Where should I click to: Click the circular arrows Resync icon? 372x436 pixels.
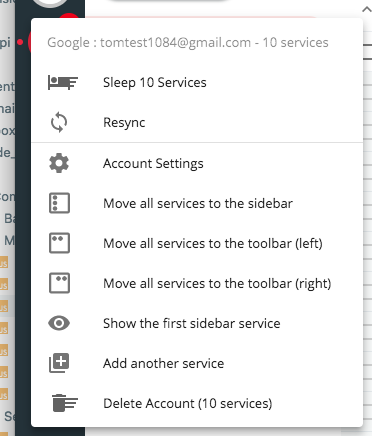pos(59,122)
